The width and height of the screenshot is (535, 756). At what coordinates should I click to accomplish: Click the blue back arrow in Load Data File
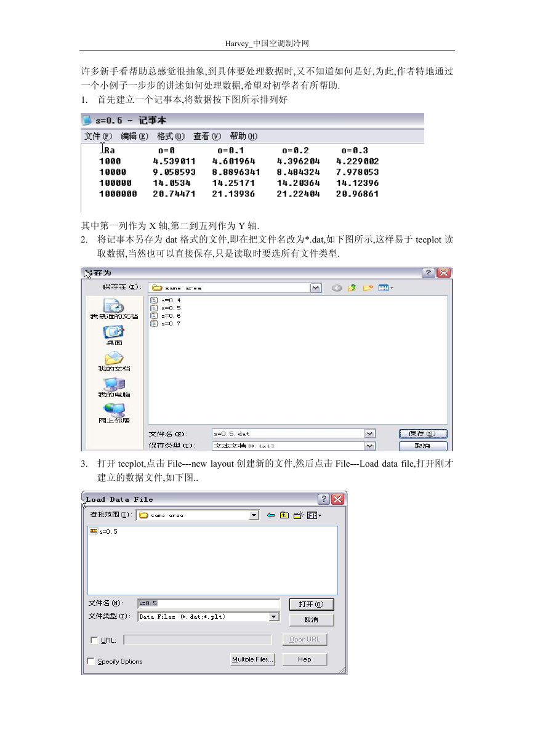click(271, 515)
